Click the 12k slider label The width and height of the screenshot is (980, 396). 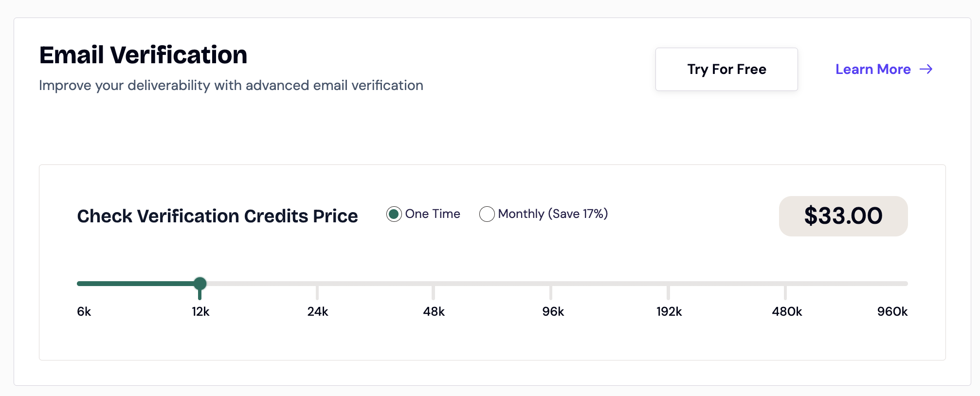(x=200, y=311)
